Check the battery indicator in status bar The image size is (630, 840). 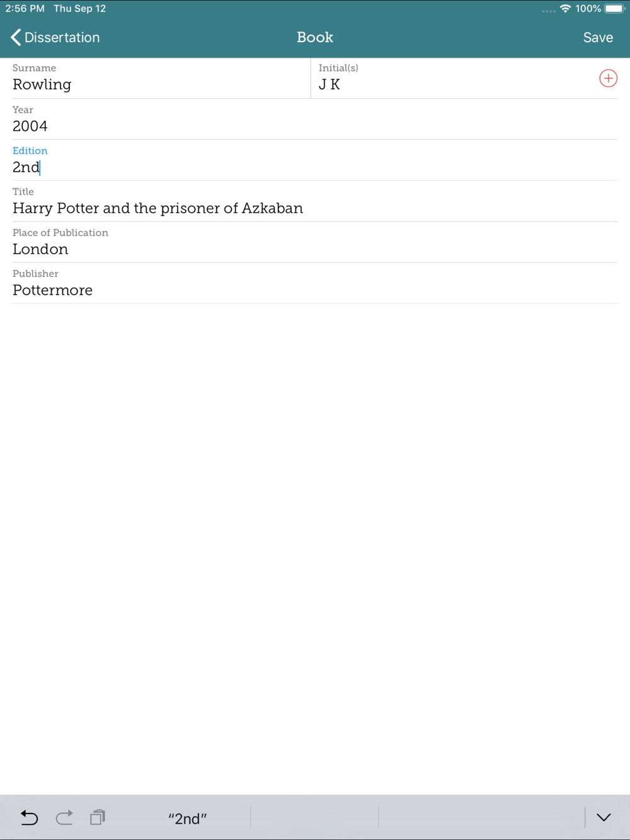coord(614,9)
